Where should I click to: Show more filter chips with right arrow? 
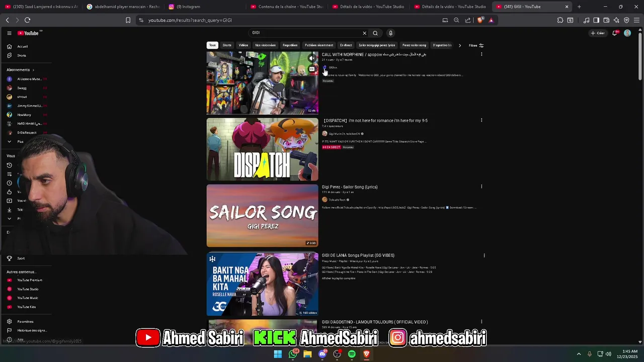tap(459, 45)
